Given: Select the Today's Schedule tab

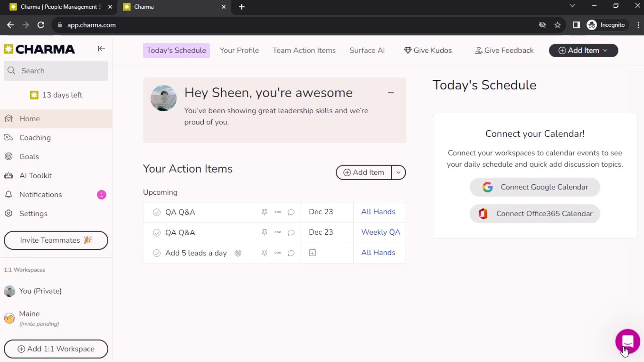Looking at the screenshot, I should click(176, 50).
